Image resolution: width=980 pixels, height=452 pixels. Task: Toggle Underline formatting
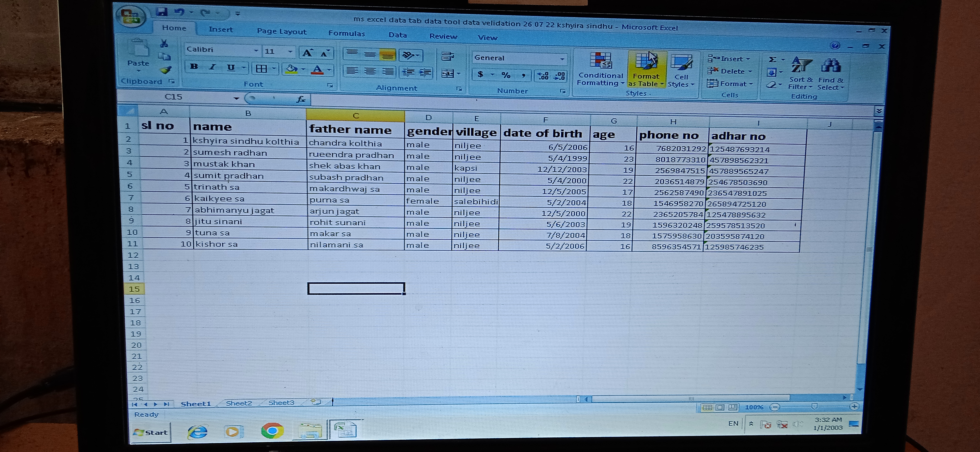pyautogui.click(x=231, y=68)
